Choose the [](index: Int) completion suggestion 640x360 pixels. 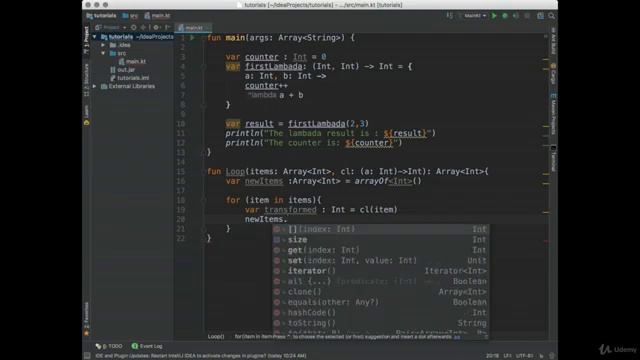click(x=381, y=229)
